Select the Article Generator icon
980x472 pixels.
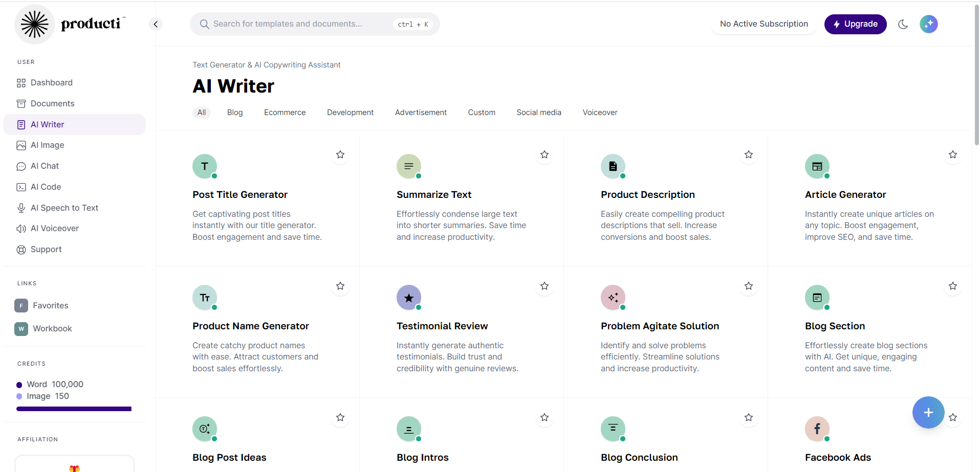[x=817, y=166]
